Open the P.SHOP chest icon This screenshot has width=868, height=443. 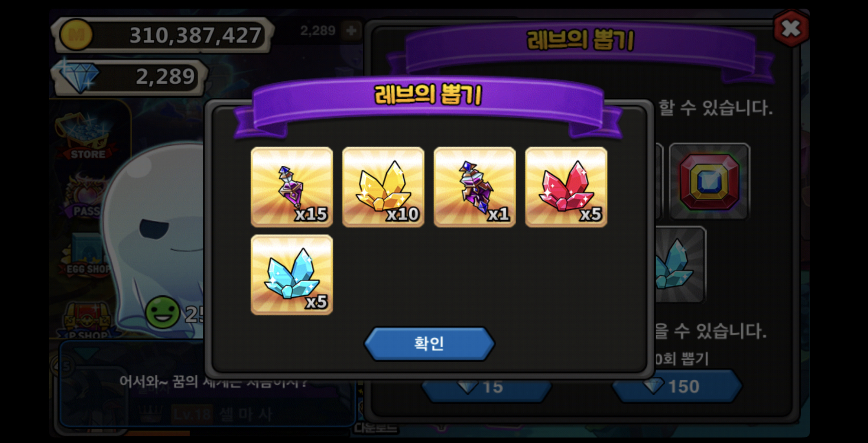[x=87, y=320]
